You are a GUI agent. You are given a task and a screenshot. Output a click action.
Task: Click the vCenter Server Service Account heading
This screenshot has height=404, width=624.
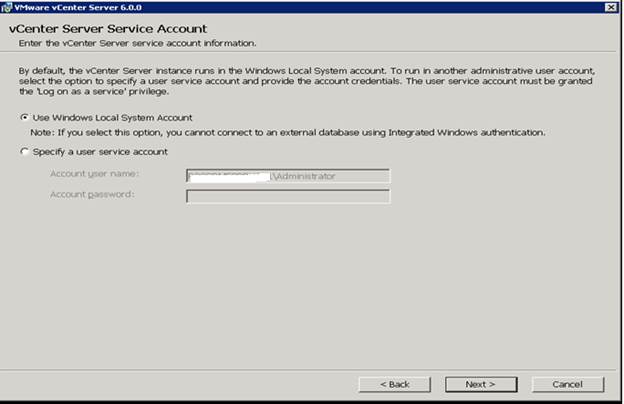108,29
